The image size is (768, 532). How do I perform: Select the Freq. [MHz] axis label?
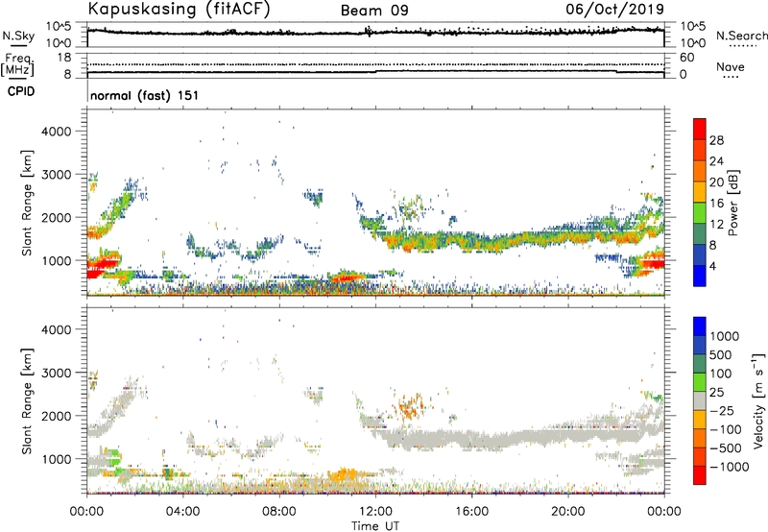pos(17,65)
